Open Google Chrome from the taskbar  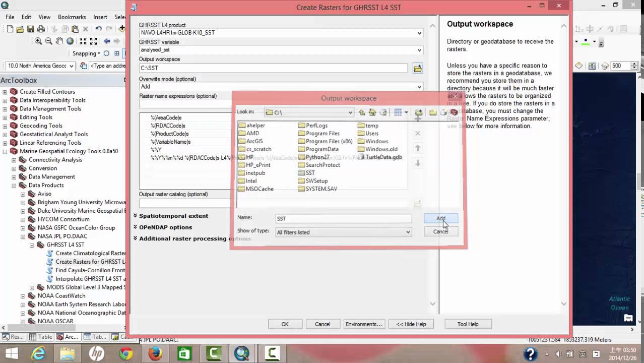tap(126, 353)
